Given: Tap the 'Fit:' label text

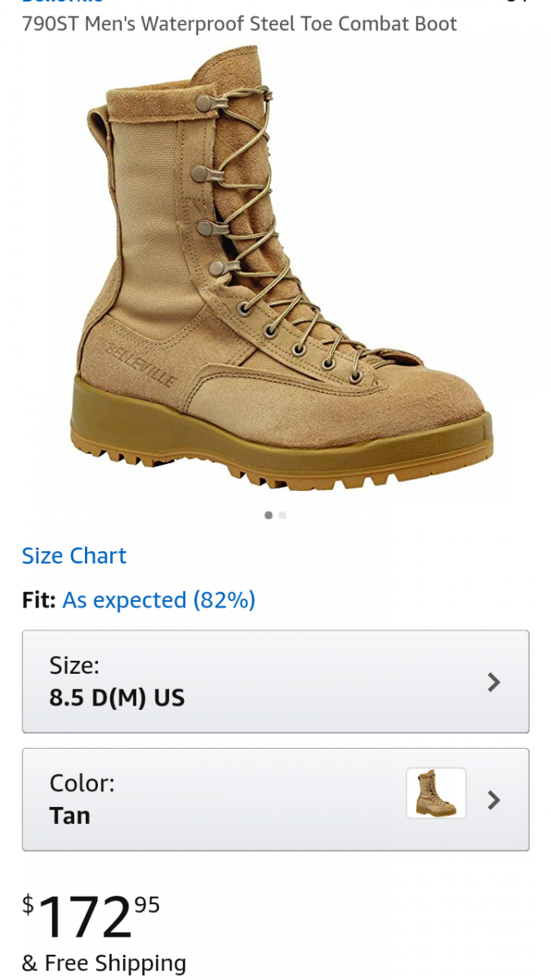Looking at the screenshot, I should (38, 600).
